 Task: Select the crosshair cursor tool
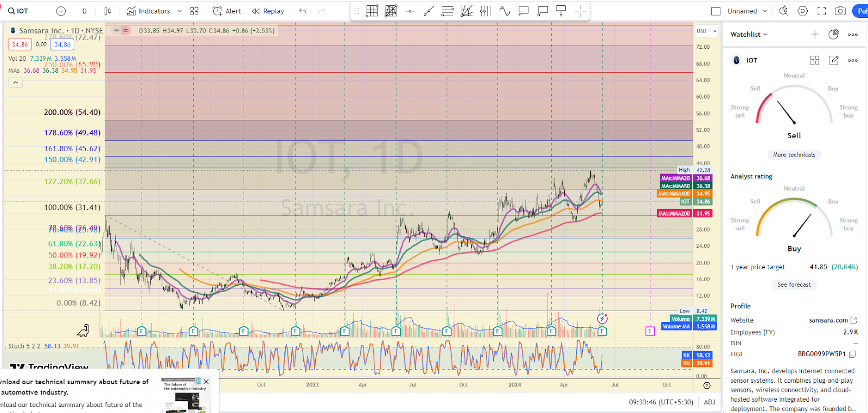coord(580,11)
